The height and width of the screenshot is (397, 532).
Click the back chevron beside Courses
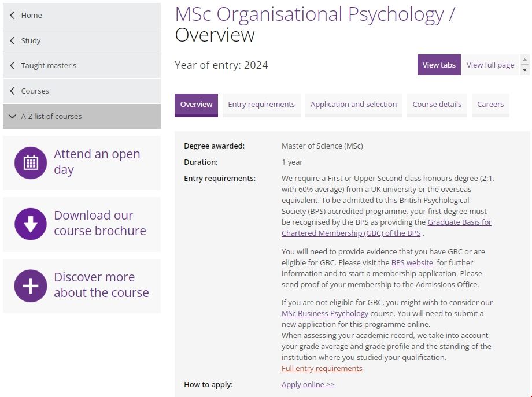[13, 91]
